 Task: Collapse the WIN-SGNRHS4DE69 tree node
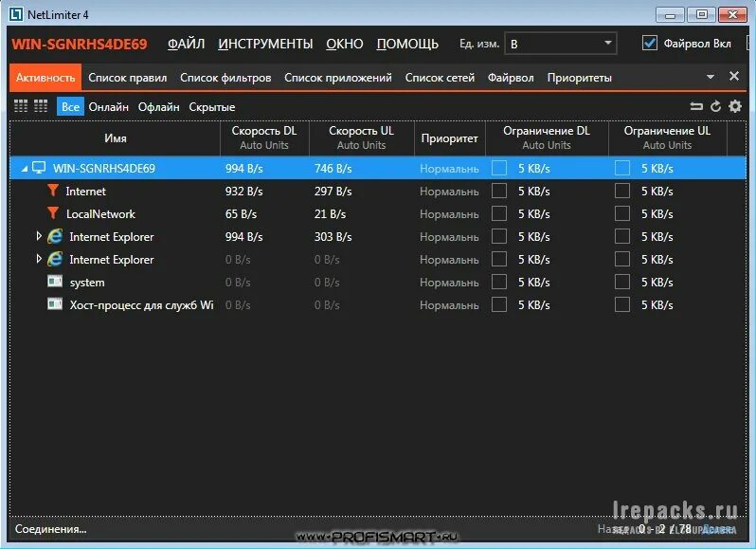pyautogui.click(x=24, y=169)
